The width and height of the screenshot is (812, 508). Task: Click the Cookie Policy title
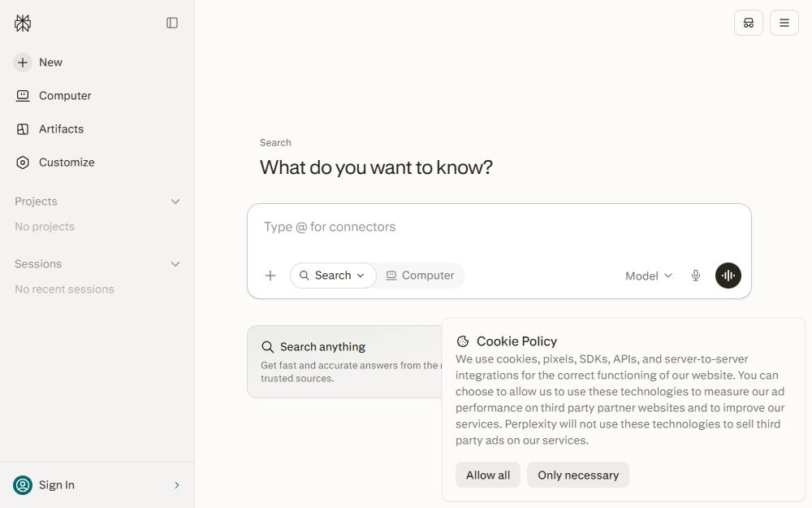[516, 341]
